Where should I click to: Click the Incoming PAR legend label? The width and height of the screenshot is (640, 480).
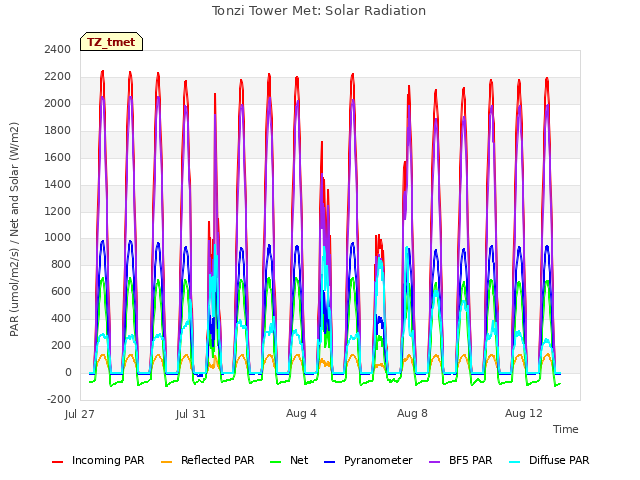(108, 460)
